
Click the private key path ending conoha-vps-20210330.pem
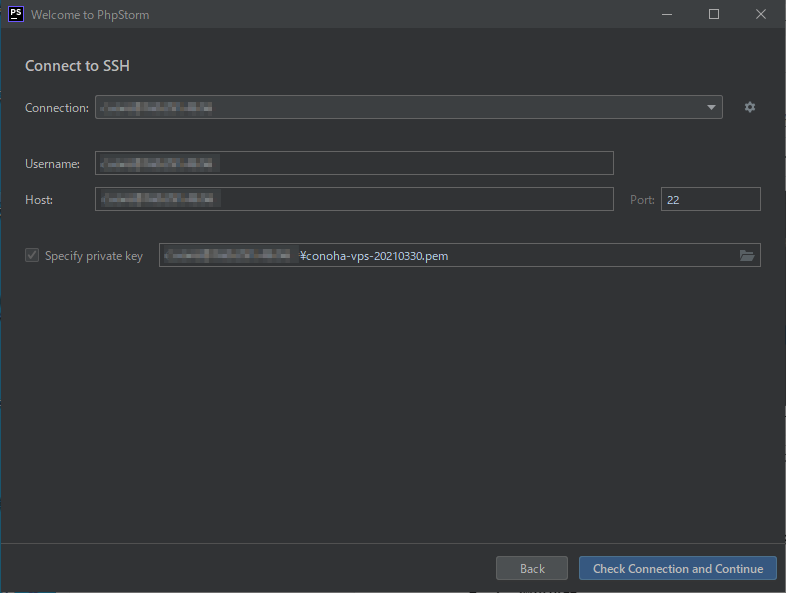point(374,256)
